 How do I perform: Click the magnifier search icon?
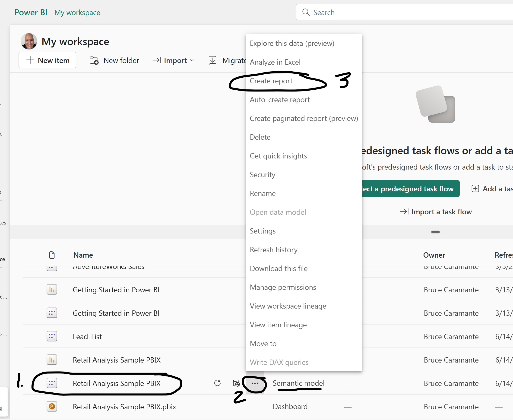point(306,12)
